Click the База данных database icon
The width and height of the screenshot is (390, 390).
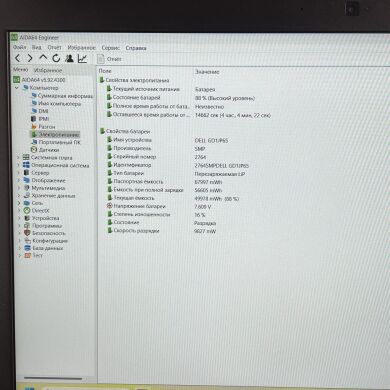tap(28, 248)
